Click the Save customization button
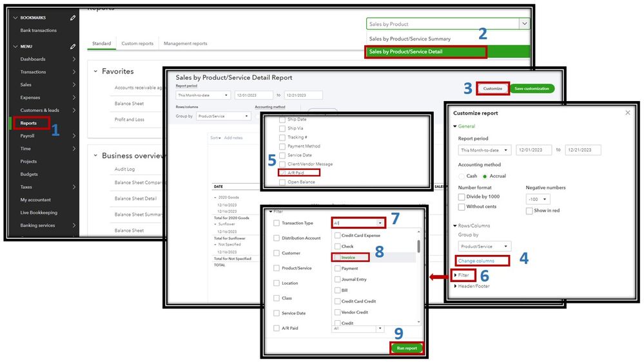The height and width of the screenshot is (362, 644). [x=531, y=88]
